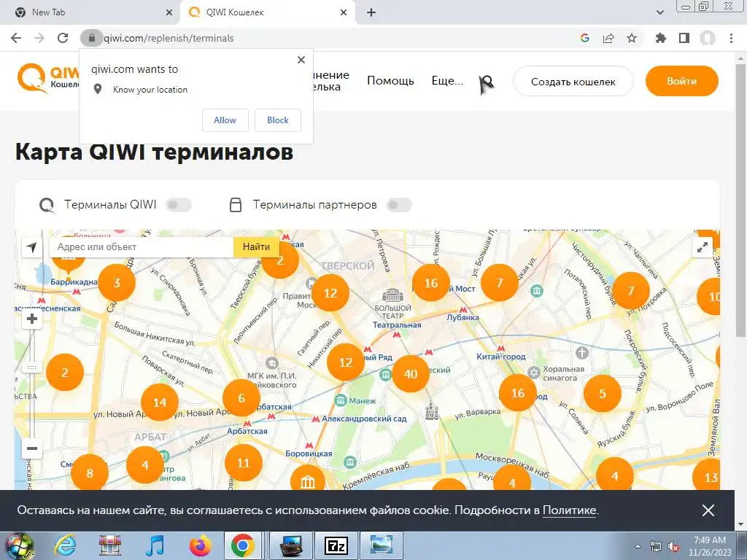The height and width of the screenshot is (560, 747).
Task: Toggle the Терминалы партнеров switch
Action: (x=399, y=205)
